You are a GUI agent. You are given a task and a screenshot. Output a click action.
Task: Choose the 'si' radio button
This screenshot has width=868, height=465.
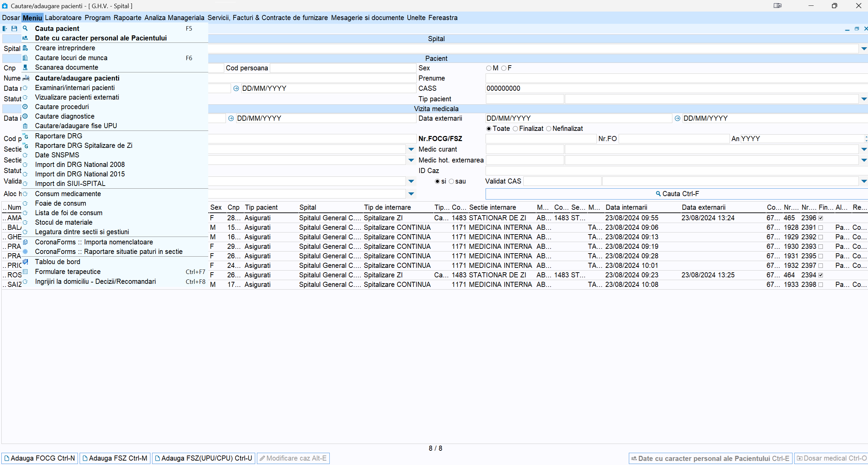click(438, 182)
